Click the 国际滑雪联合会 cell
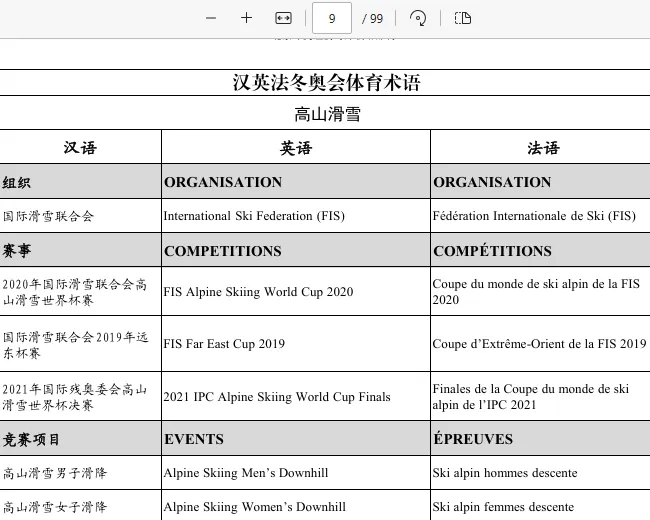The image size is (650, 520). (80, 216)
